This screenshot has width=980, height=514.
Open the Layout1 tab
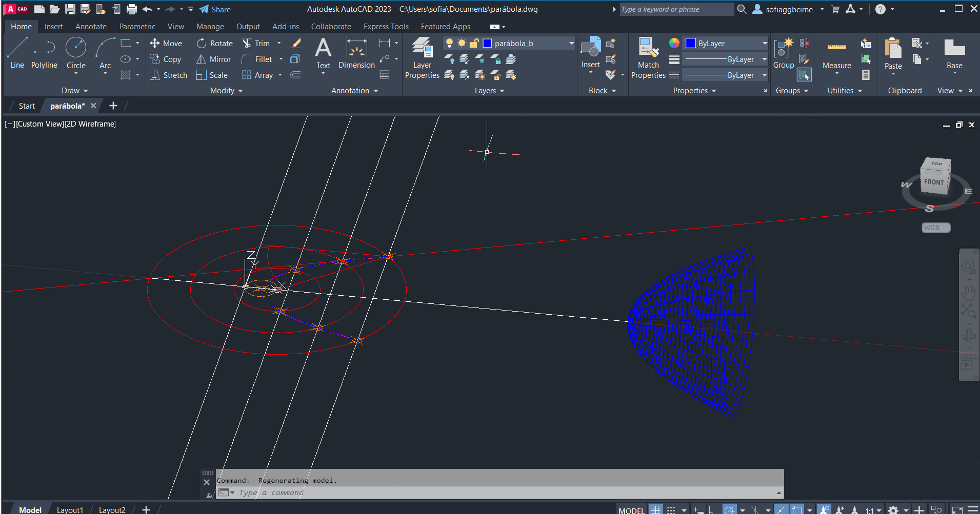coord(70,510)
